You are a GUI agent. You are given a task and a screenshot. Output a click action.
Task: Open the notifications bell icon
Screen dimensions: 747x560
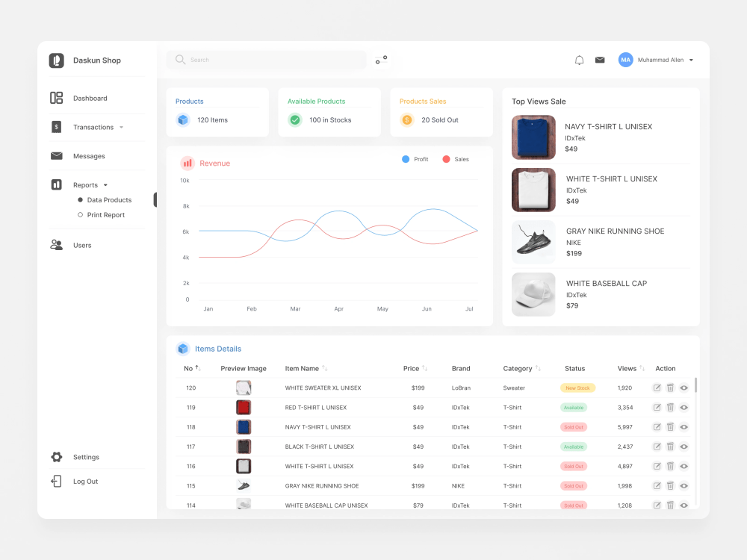pos(579,60)
